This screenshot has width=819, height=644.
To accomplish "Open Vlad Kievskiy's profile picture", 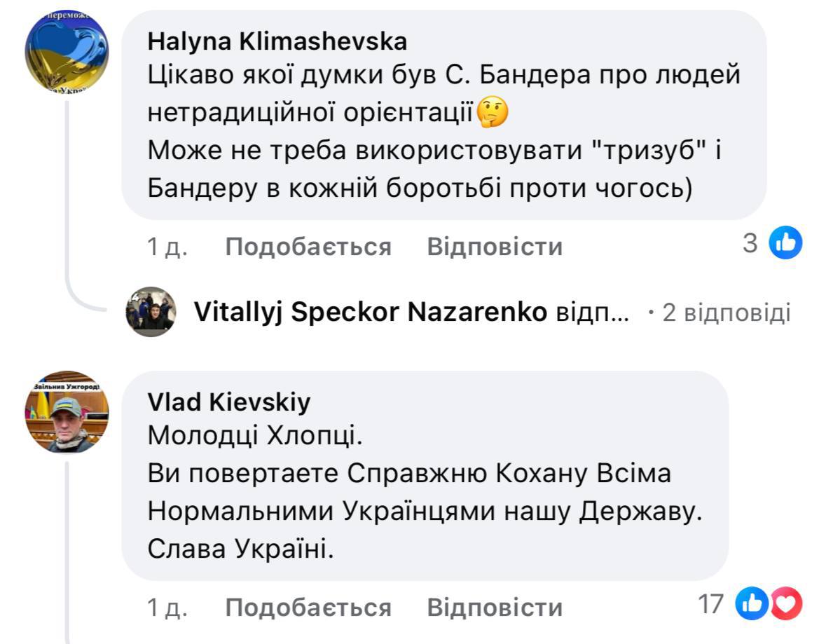I will click(67, 412).
